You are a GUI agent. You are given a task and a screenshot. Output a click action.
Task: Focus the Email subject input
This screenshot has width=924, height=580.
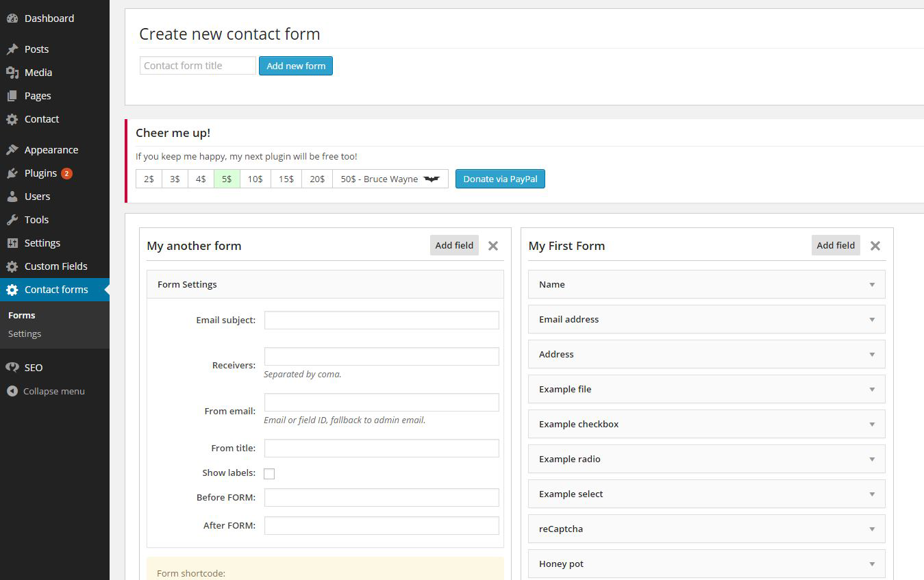click(382, 320)
